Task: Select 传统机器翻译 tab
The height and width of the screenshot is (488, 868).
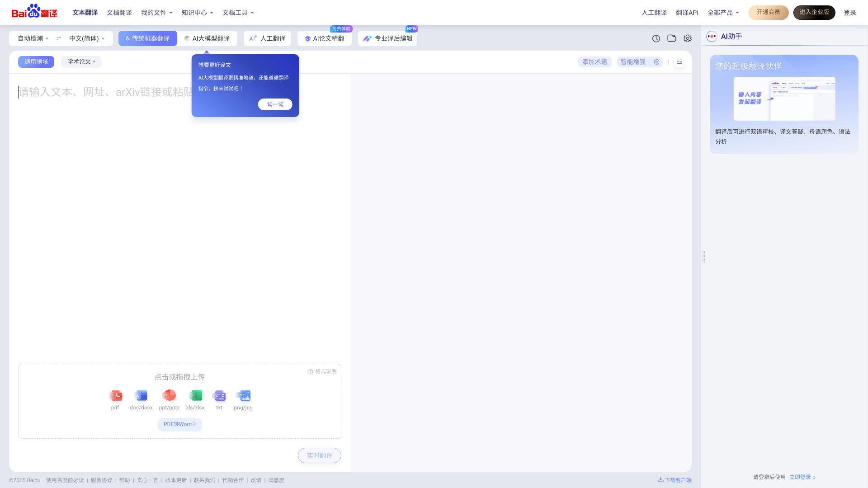Action: coord(148,38)
